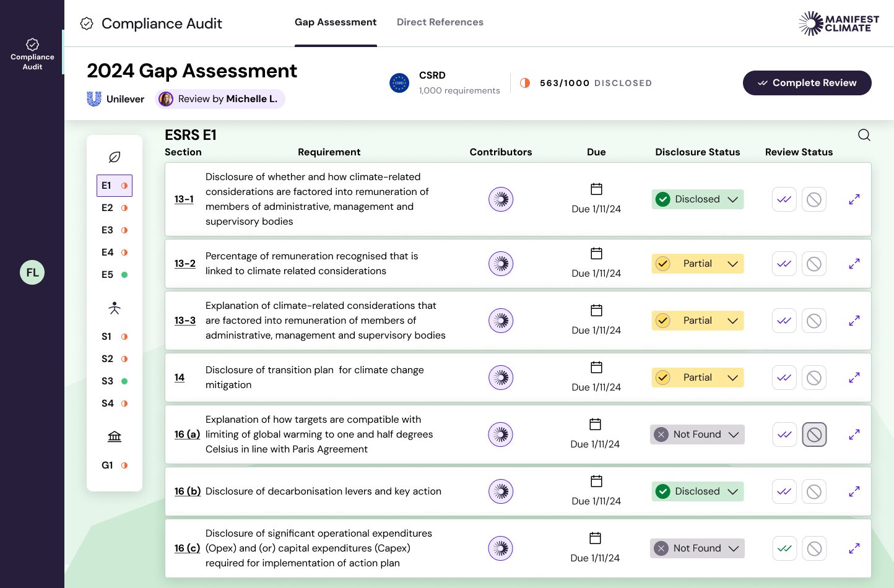Reject review for row 16 (c)

pos(814,548)
